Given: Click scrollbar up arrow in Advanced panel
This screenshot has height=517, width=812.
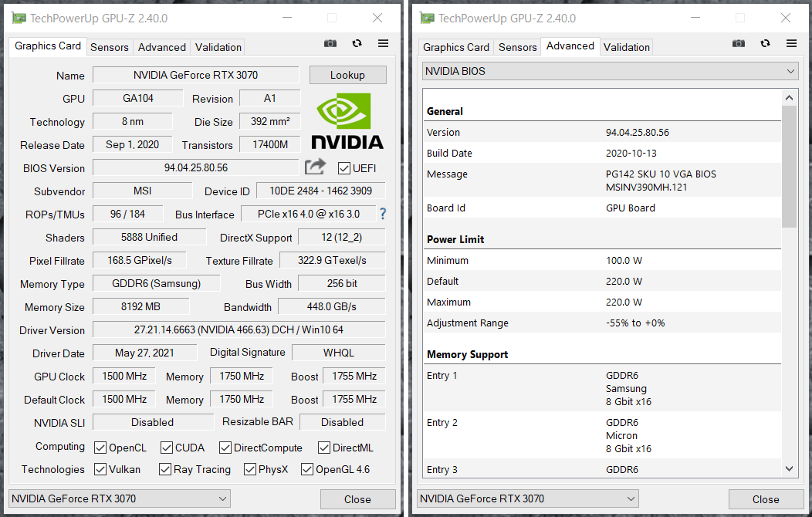Looking at the screenshot, I should (x=789, y=98).
